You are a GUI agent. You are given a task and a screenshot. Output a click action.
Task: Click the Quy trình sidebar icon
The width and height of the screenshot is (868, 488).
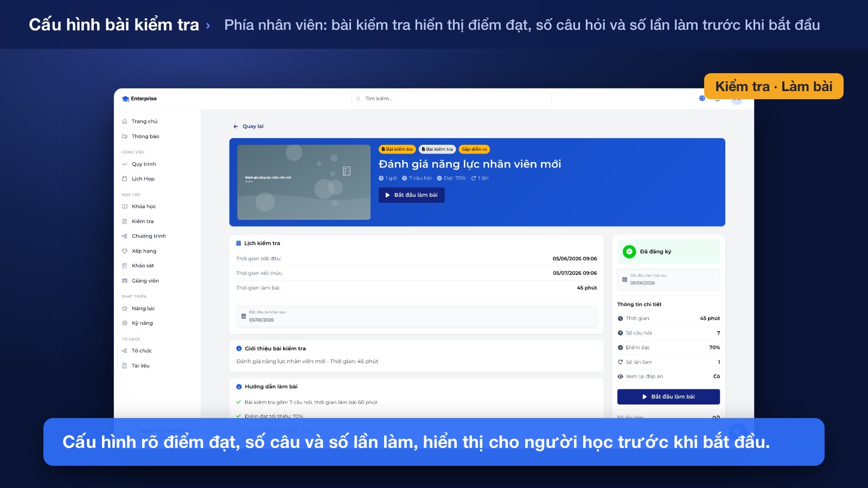[x=125, y=164]
